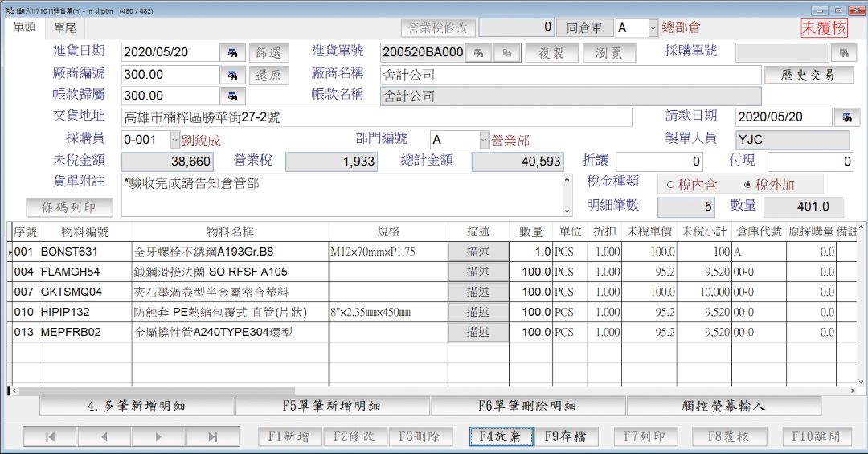Click 未覆核 status label
This screenshot has height=454, width=868.
[825, 27]
